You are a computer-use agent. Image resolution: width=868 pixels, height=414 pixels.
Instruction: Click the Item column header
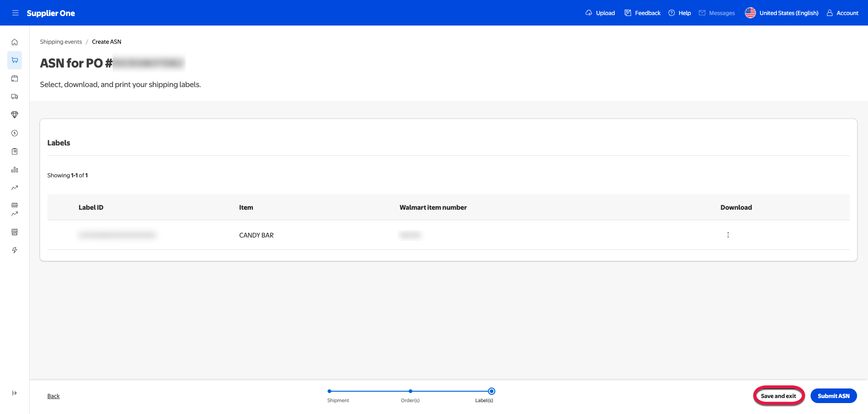pos(246,207)
